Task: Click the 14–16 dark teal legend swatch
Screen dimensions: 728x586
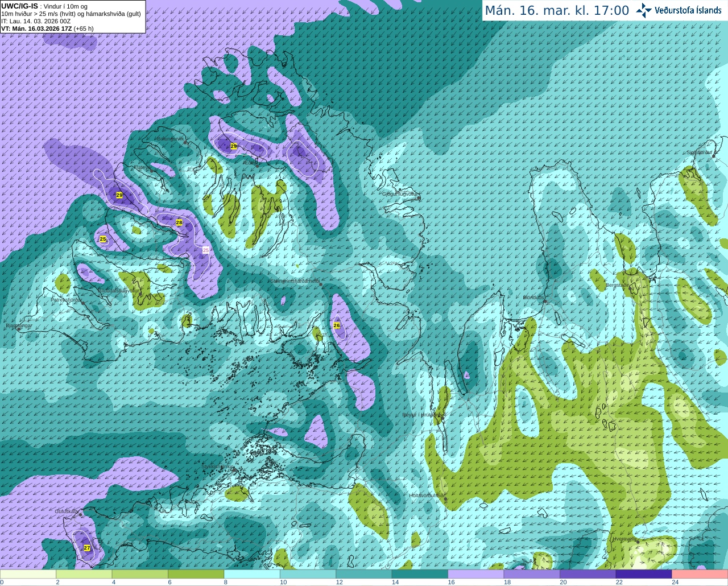Action: pyautogui.click(x=420, y=574)
